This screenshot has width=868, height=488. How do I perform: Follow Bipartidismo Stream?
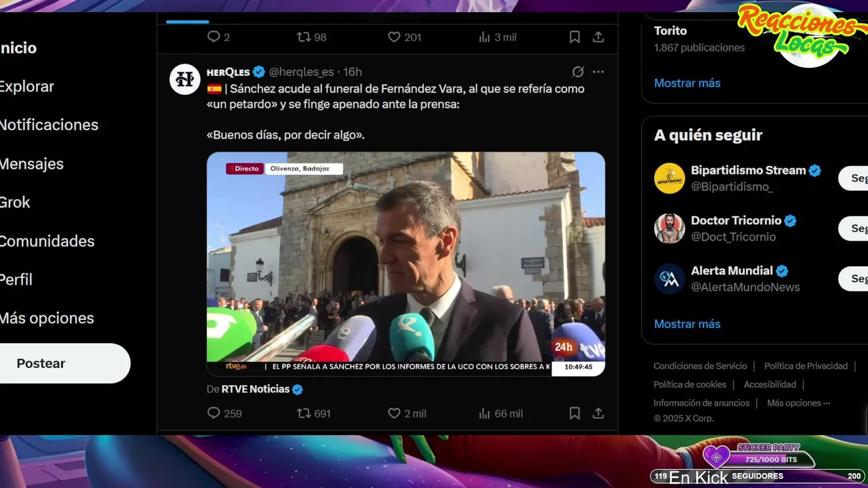click(x=854, y=178)
